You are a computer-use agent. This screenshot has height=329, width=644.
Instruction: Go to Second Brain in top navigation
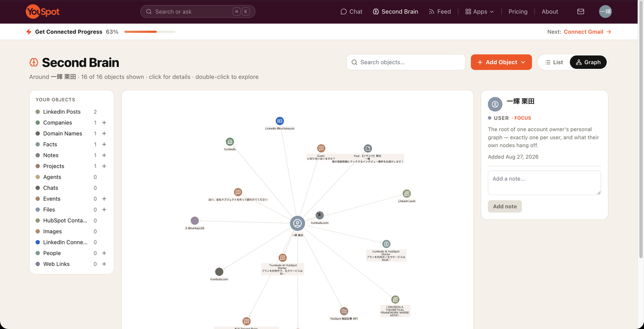tap(395, 12)
